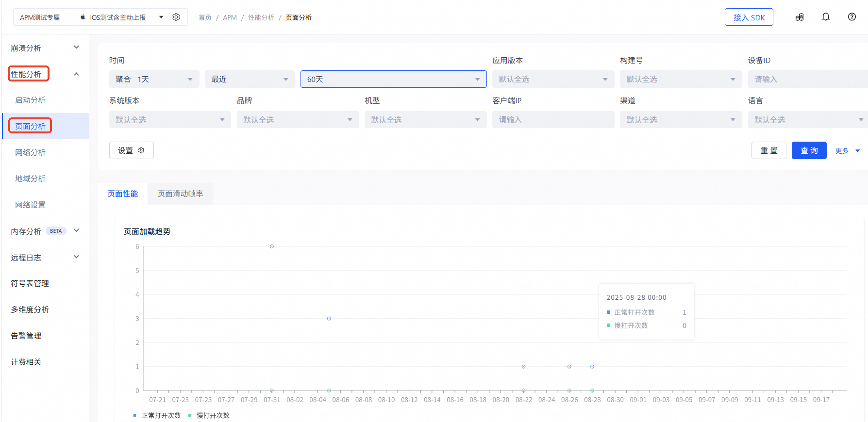Screen dimensions: 868x422
Task: Collapse the 性能分析 menu
Action: 45,74
